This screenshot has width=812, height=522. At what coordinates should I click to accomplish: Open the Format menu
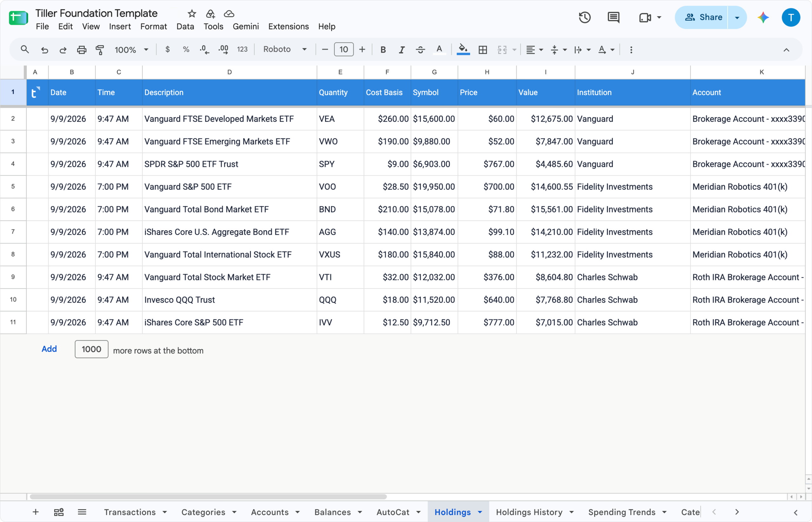(x=154, y=26)
